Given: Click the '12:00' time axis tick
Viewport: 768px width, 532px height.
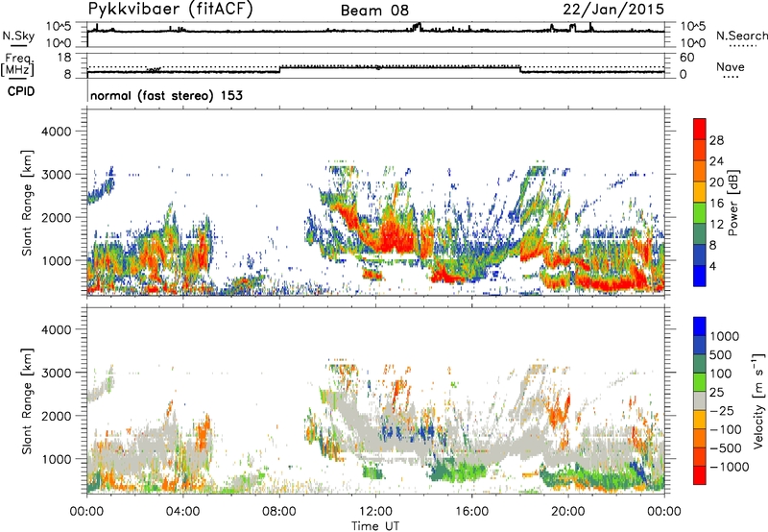Looking at the screenshot, I should pyautogui.click(x=375, y=512).
